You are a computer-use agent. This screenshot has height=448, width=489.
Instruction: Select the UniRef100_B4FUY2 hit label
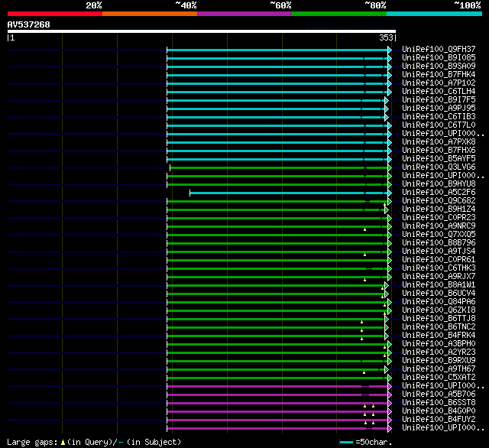[x=439, y=420]
